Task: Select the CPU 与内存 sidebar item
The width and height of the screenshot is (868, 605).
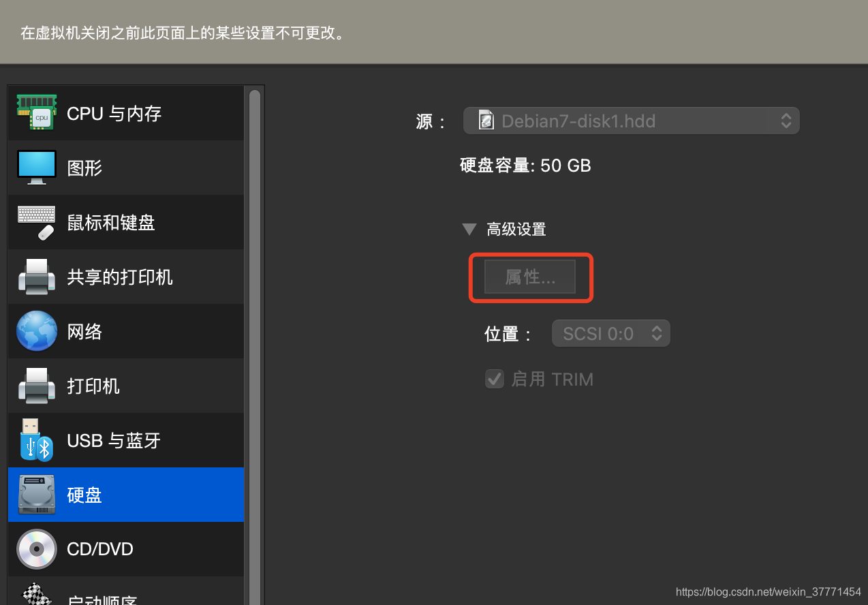Action: coord(126,113)
